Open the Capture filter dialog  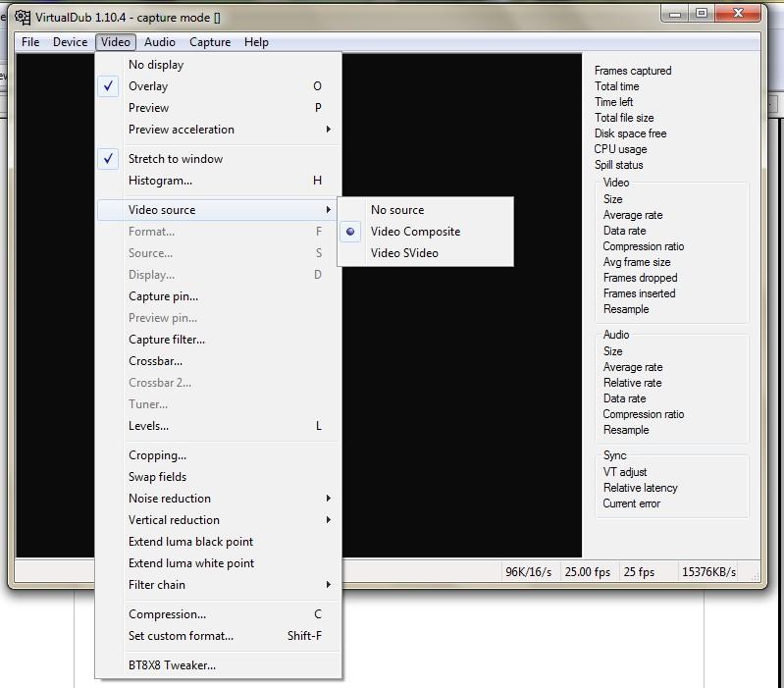pos(219,339)
